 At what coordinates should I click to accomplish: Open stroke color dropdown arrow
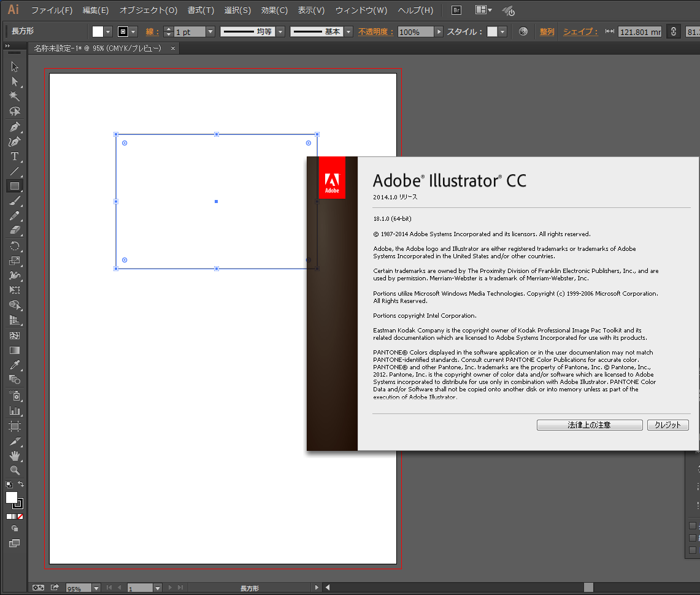click(x=133, y=32)
